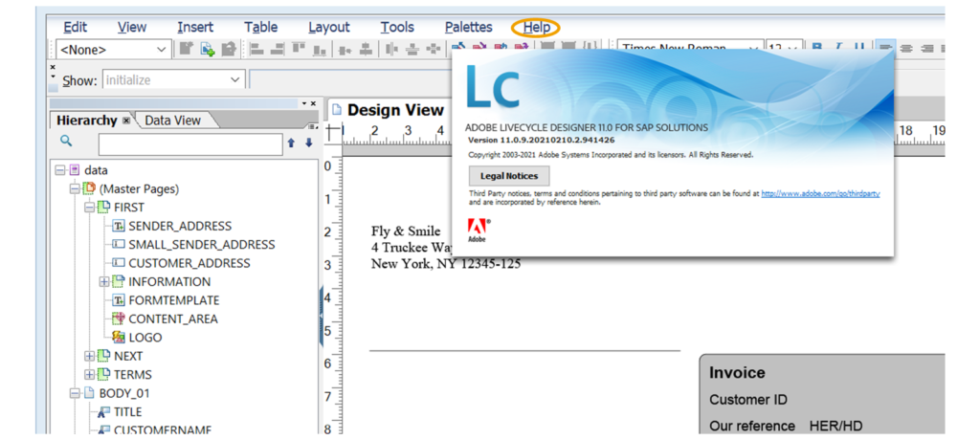Align selected objects to the top edge
The height and width of the screenshot is (440, 980).
click(x=299, y=49)
